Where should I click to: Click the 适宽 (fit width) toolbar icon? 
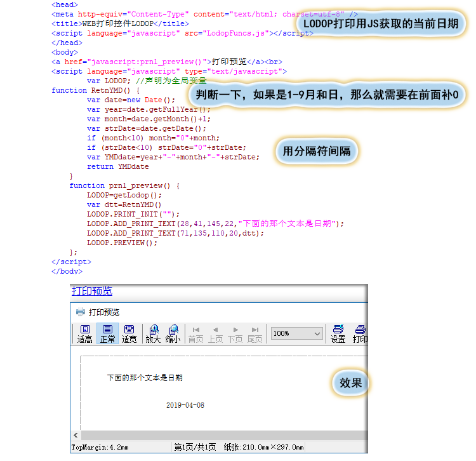coord(129,333)
